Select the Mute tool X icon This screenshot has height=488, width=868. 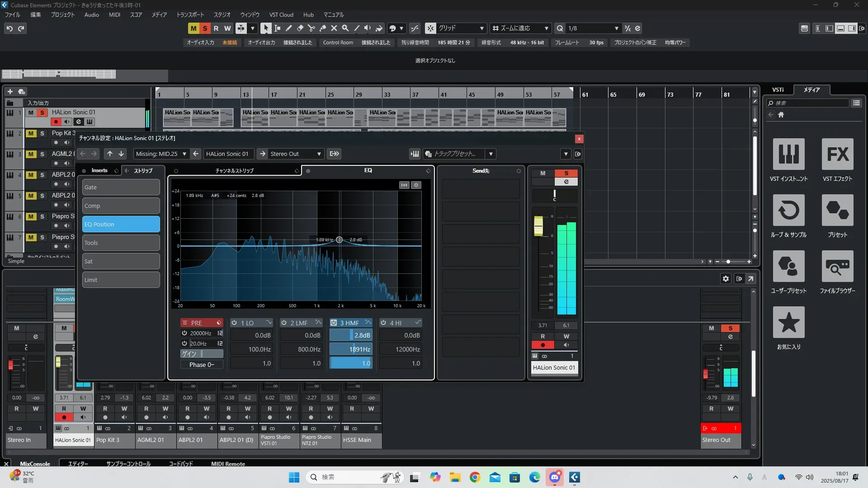[334, 28]
